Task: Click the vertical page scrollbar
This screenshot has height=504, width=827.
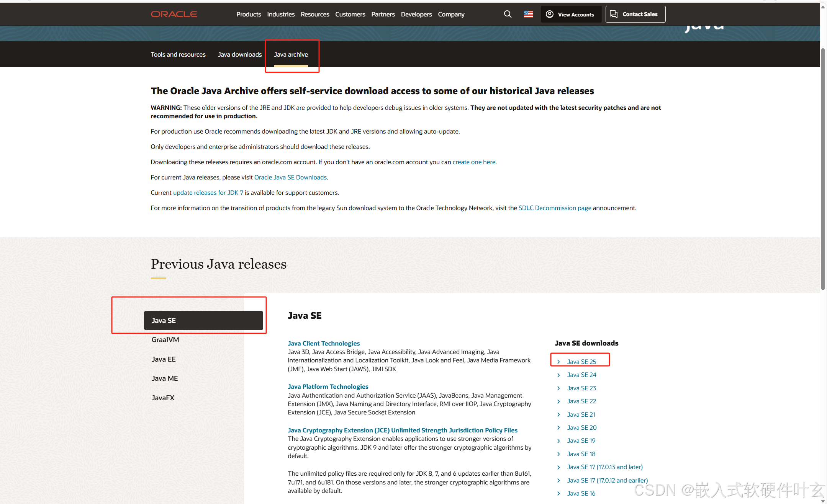Action: click(x=823, y=168)
